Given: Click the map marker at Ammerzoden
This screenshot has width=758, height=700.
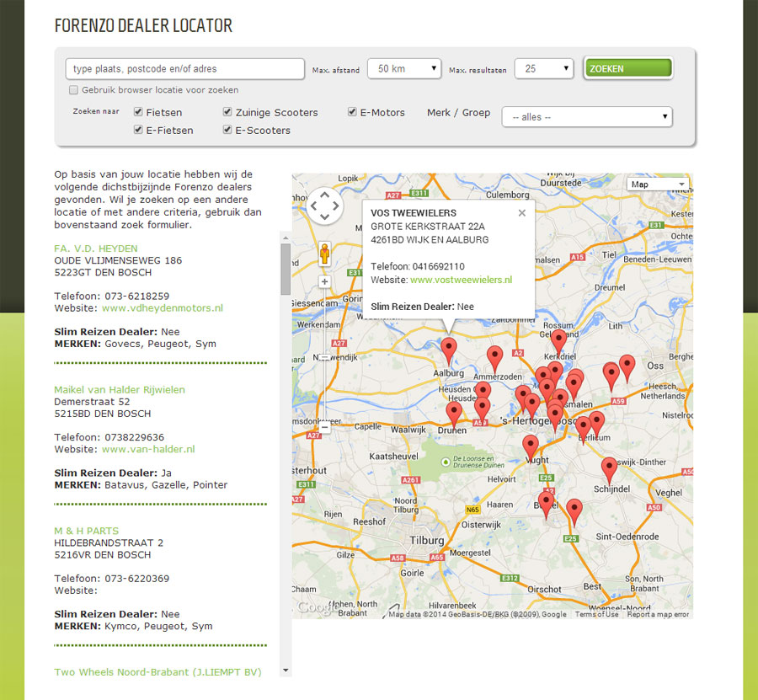Looking at the screenshot, I should point(494,359).
